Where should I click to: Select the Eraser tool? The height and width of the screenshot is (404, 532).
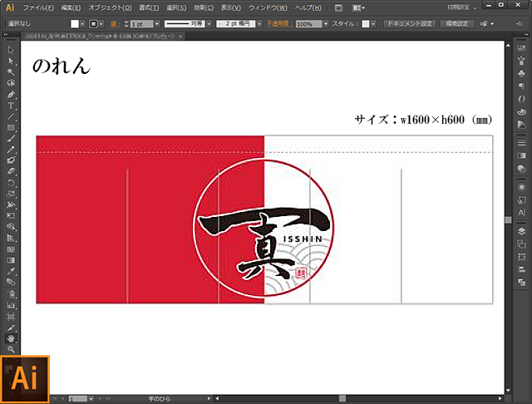11,171
